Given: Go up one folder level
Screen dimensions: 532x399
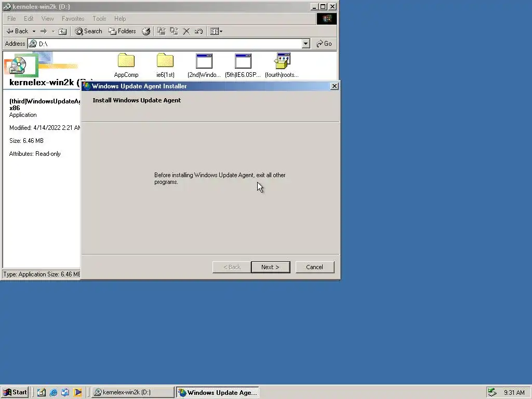Looking at the screenshot, I should pos(62,31).
